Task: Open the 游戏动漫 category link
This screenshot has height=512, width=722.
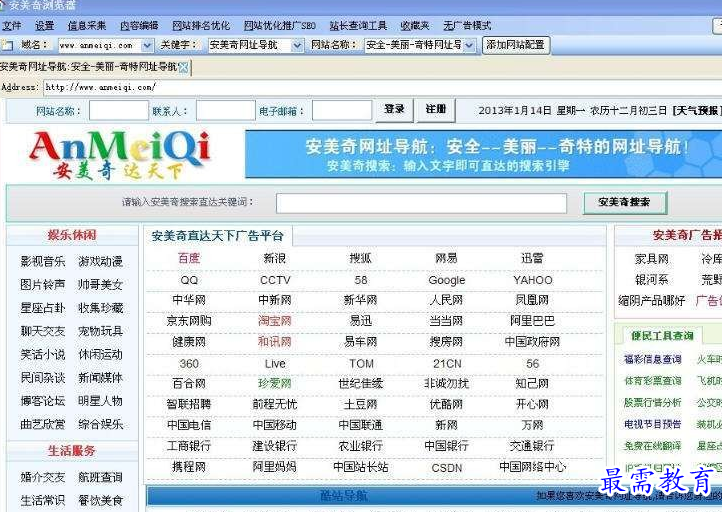Action: [x=100, y=262]
